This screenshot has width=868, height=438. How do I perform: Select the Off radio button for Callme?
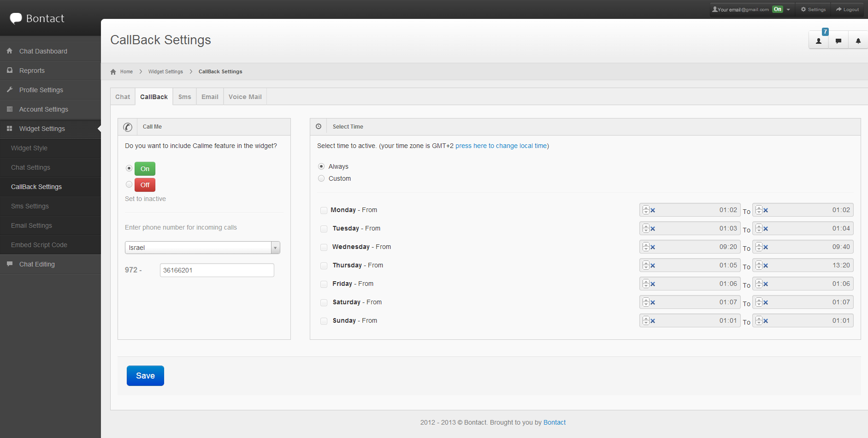129,184
